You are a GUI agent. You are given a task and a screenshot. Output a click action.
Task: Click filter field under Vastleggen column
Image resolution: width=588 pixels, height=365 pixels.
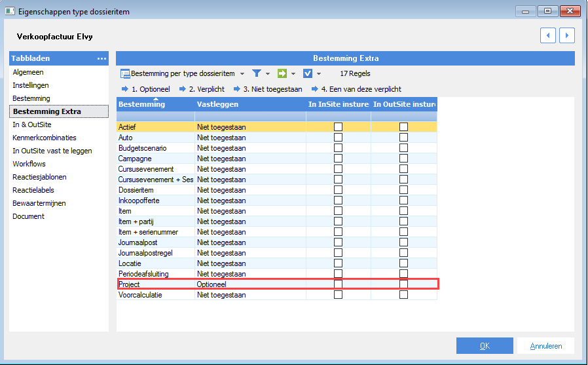coord(250,116)
